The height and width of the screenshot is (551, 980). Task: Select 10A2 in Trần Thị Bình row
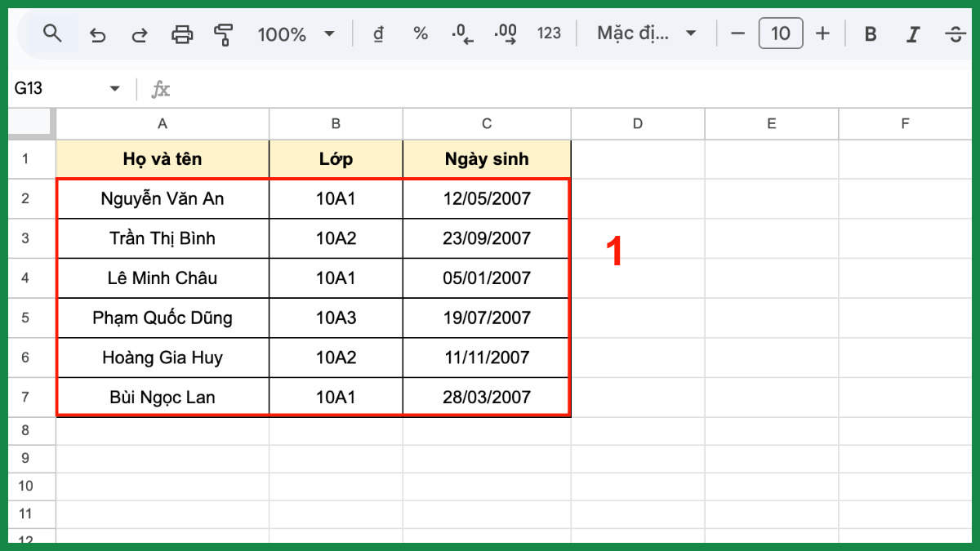pos(336,238)
